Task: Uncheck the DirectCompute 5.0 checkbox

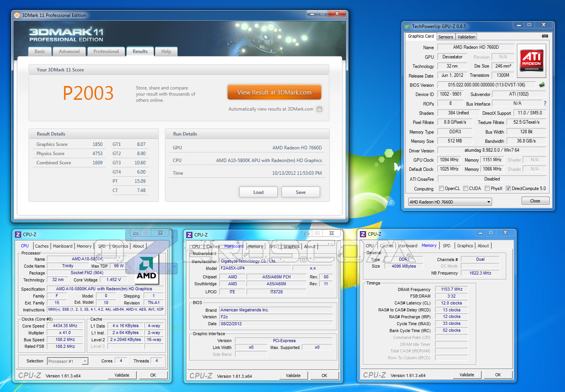Action: [508, 189]
